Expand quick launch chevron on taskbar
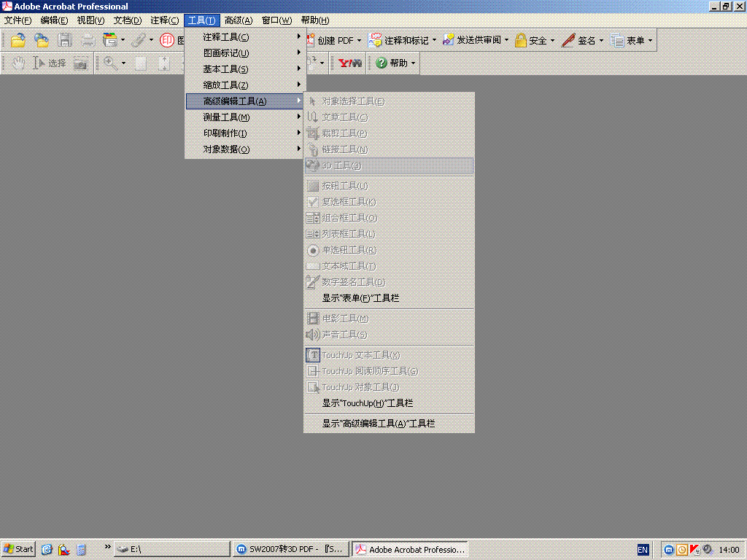The width and height of the screenshot is (747, 560). 108,547
